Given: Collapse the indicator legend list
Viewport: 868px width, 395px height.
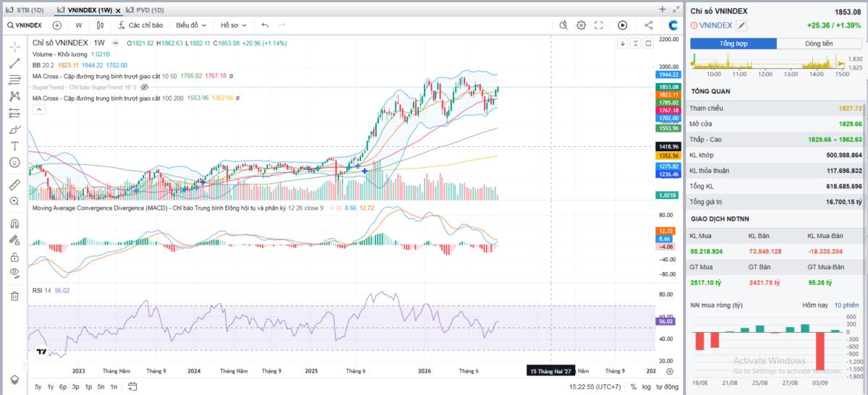Looking at the screenshot, I should pyautogui.click(x=39, y=109).
